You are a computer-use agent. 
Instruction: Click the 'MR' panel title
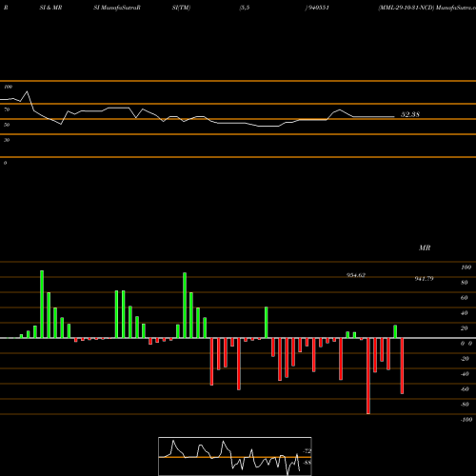[x=425, y=248]
